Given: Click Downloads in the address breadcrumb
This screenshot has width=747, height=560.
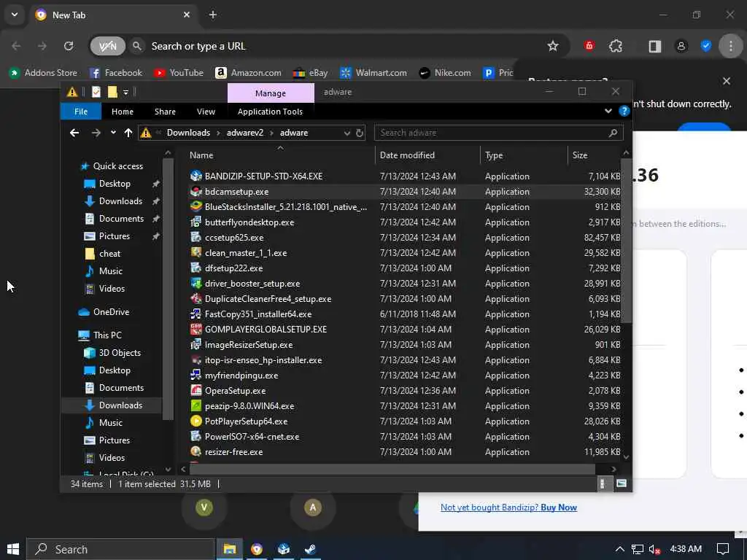Looking at the screenshot, I should point(188,133).
